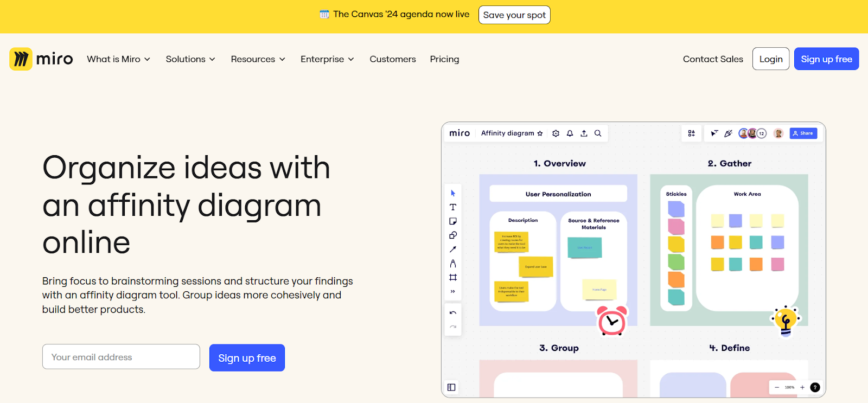Click the blue Share button in board preview
Screen dimensions: 868x403
tap(803, 133)
